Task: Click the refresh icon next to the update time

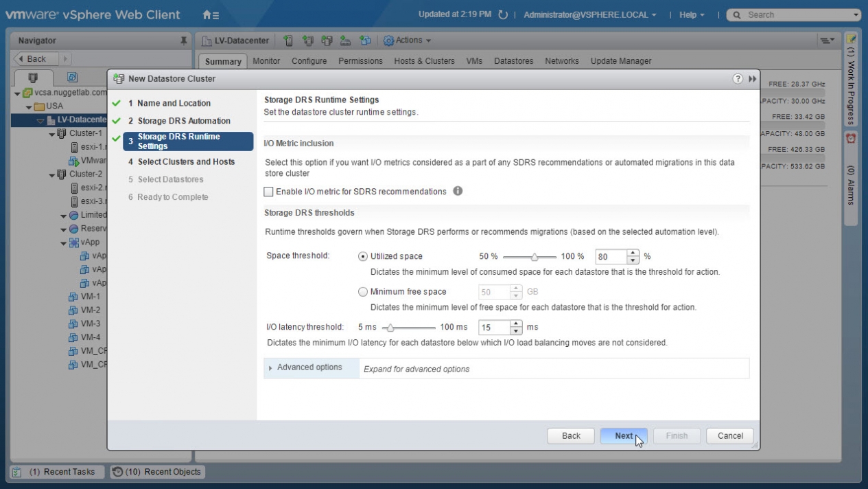Action: 503,14
